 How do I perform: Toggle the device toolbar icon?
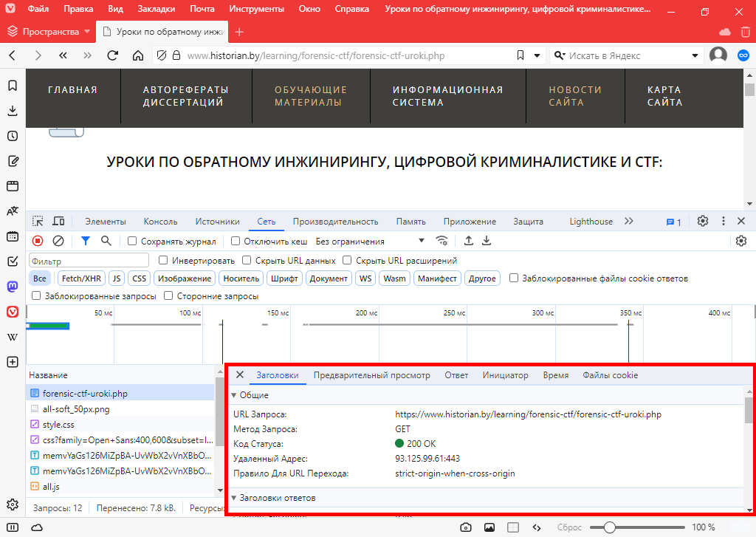pyautogui.click(x=58, y=221)
